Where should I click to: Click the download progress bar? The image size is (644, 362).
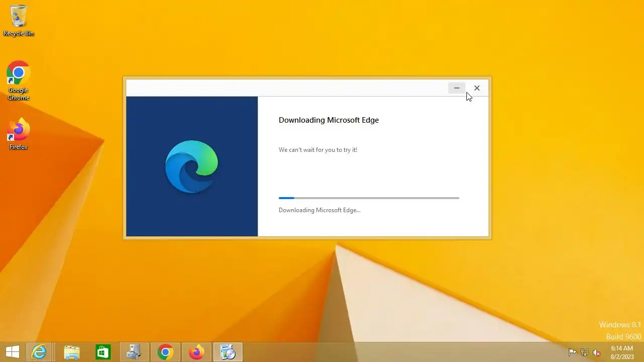pyautogui.click(x=369, y=198)
